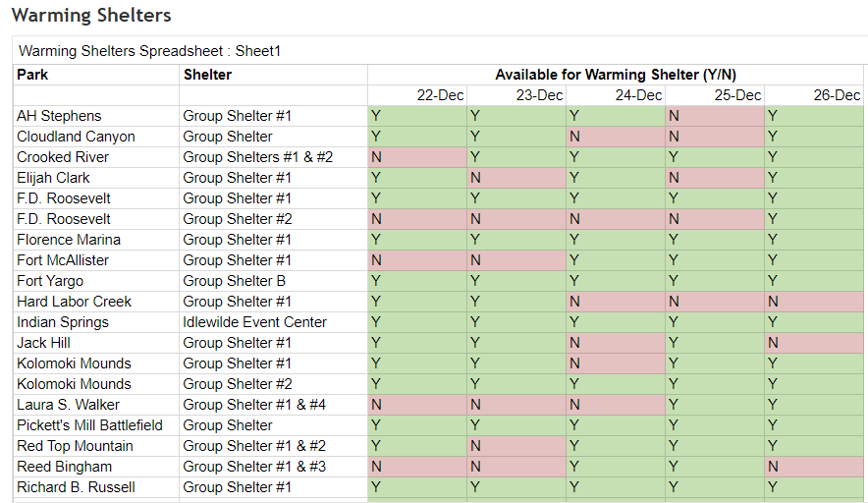This screenshot has height=503, width=868.
Task: Click 'Group Shelters #1 & #2' cell
Action: click(273, 157)
